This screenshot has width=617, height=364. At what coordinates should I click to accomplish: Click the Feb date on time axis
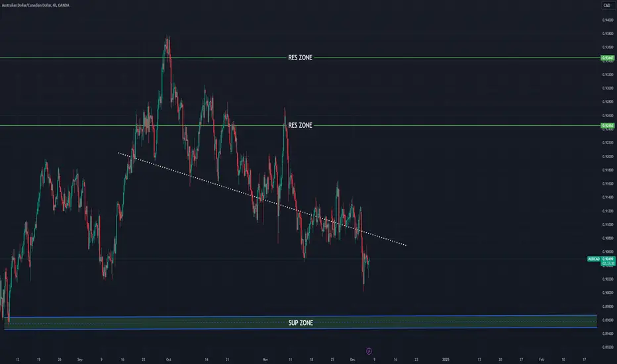(x=542, y=359)
